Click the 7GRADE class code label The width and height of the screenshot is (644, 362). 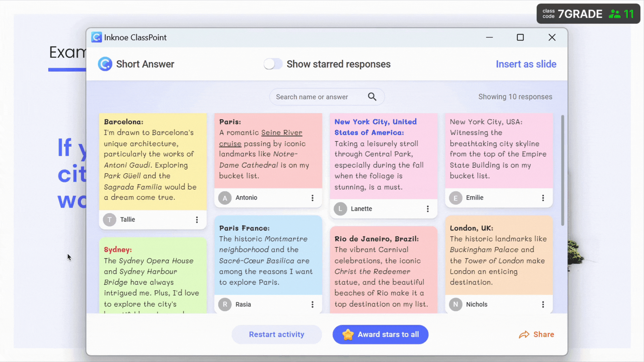[580, 14]
